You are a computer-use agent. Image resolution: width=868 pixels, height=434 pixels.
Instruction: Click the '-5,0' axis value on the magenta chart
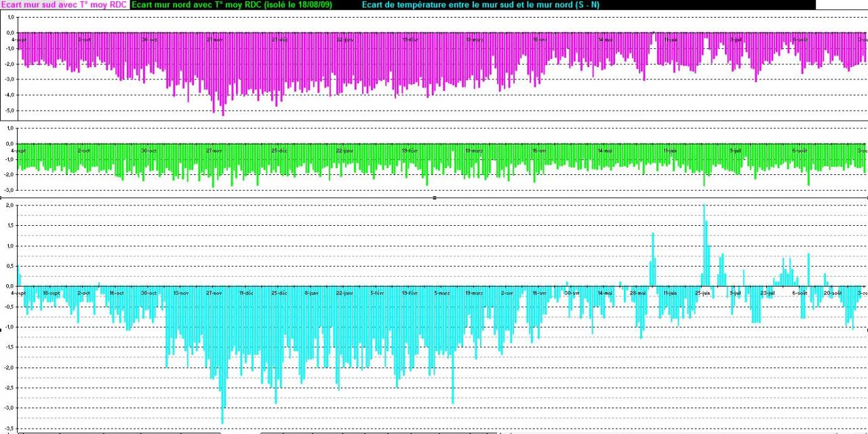click(10, 110)
